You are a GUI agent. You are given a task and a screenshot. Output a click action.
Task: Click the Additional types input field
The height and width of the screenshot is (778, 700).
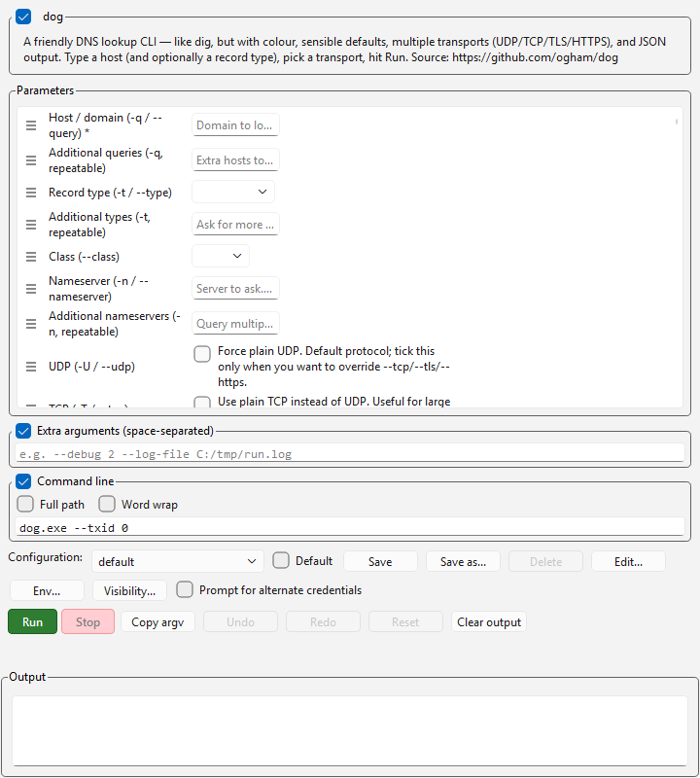point(235,225)
